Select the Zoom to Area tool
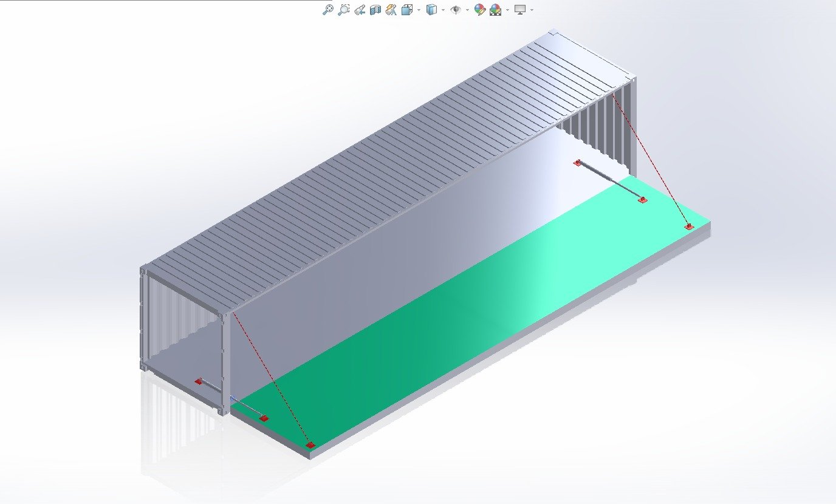836x504 pixels. [344, 10]
